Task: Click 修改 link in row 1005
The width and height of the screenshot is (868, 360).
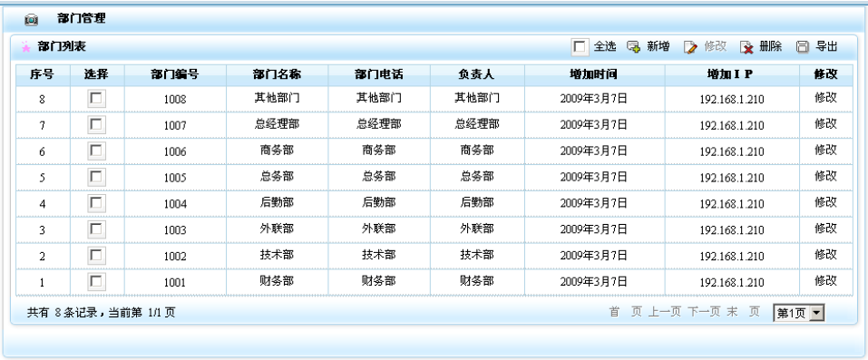Action: [x=825, y=176]
